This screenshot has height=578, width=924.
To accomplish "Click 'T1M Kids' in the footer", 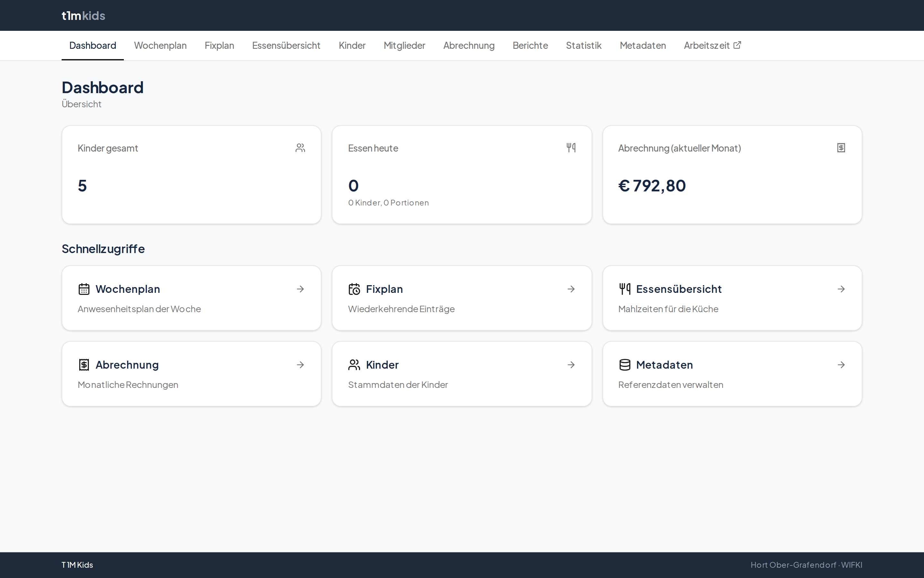I will pyautogui.click(x=77, y=565).
